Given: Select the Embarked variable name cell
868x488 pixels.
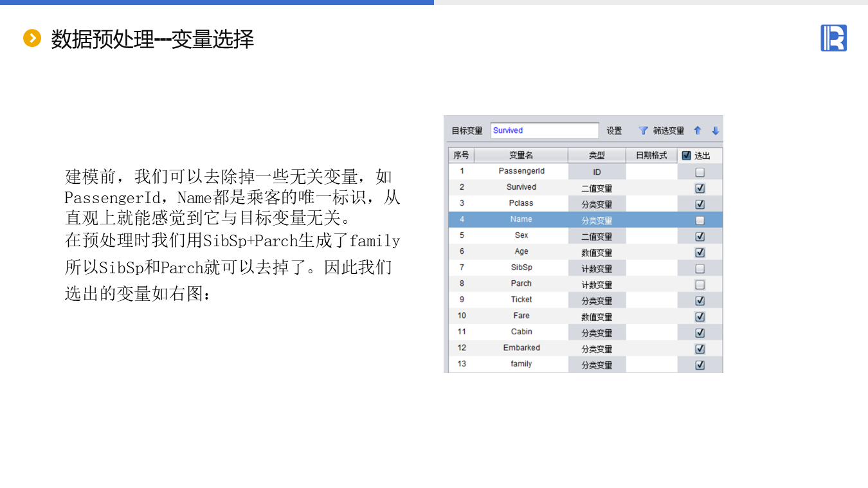Looking at the screenshot, I should coord(521,348).
